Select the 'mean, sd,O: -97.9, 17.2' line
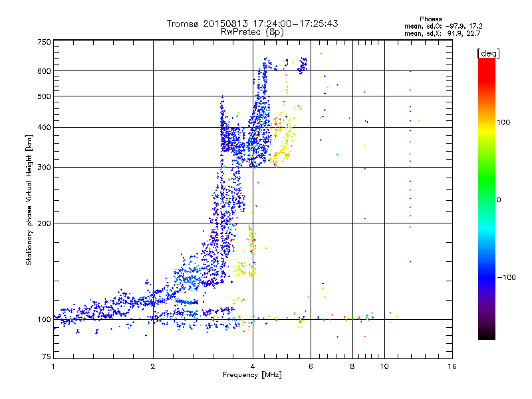532x399 pixels. 443,26
